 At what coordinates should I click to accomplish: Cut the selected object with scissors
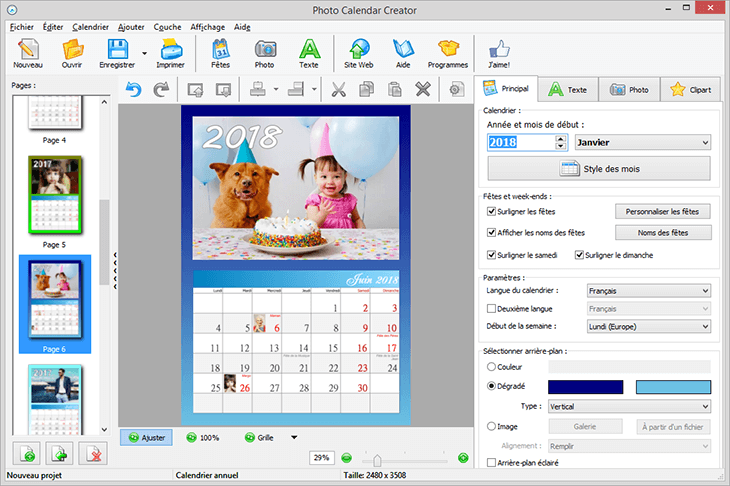click(x=338, y=89)
